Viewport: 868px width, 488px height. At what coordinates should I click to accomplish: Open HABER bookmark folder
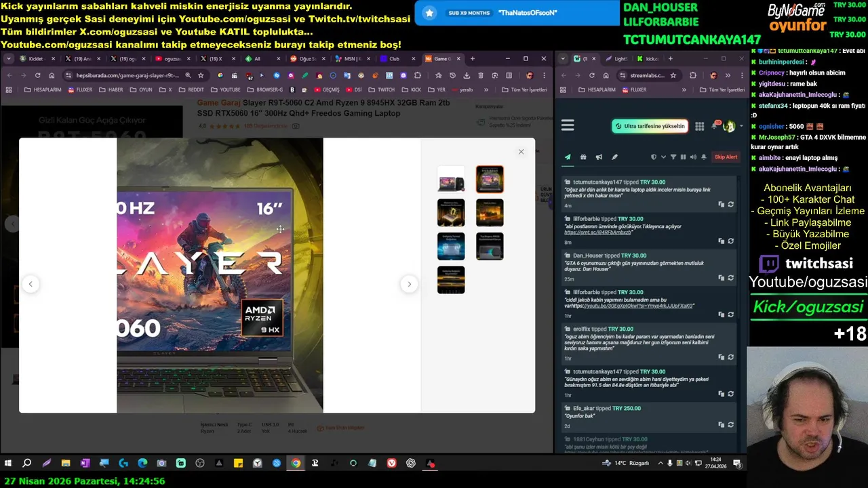tap(111, 89)
